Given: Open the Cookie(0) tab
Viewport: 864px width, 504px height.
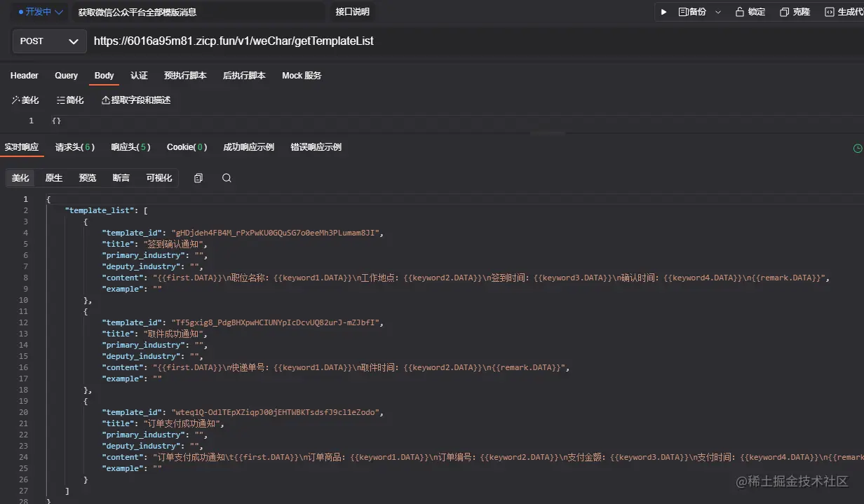Looking at the screenshot, I should (187, 147).
